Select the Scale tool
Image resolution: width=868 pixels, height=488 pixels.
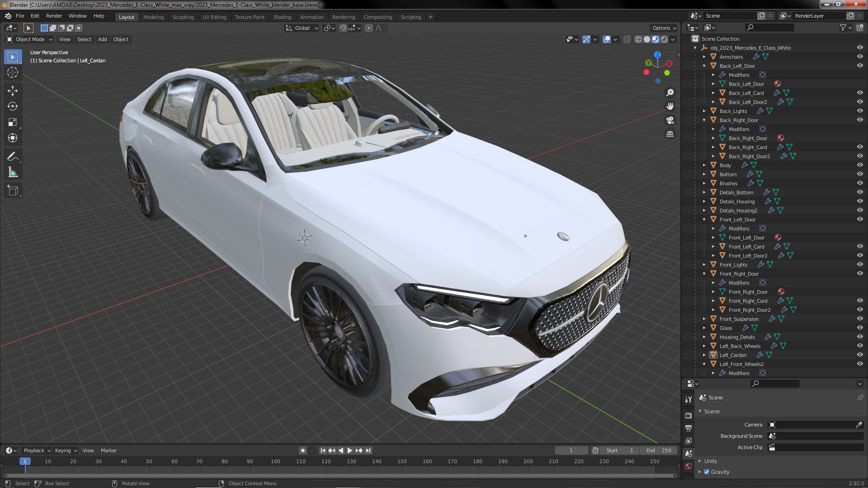pyautogui.click(x=13, y=122)
